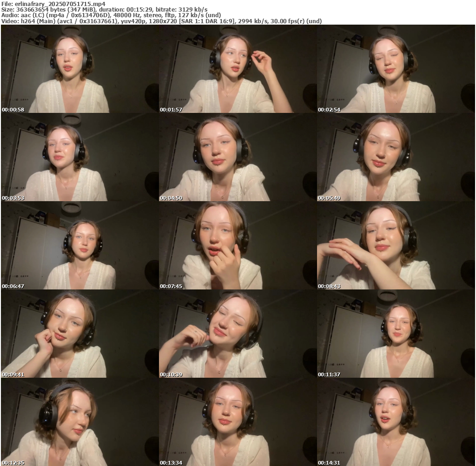Select the thumbnail frame at 00:05:49

(396, 157)
